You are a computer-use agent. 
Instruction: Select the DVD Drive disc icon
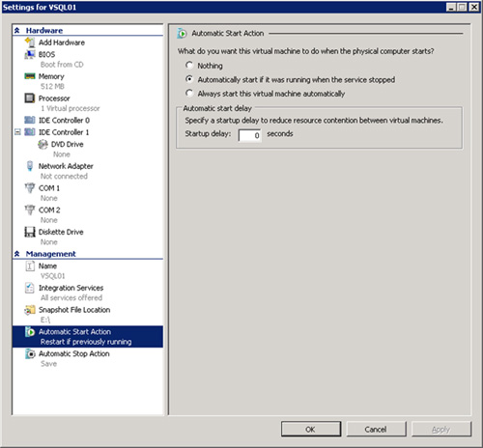[43, 144]
